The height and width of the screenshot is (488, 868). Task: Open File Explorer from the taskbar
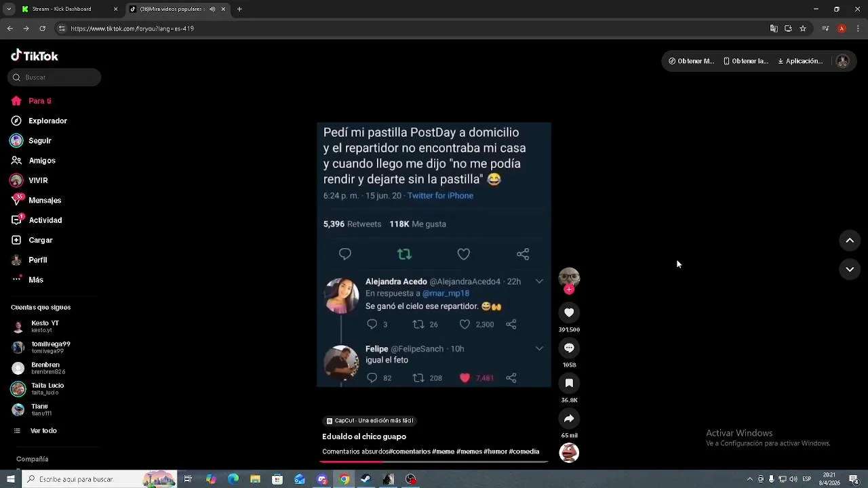coord(255,479)
